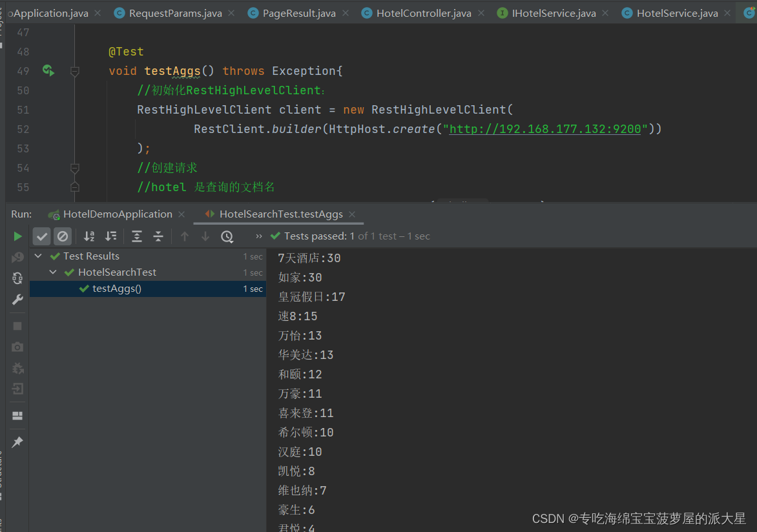Screen dimensions: 757x532
Task: Close the HotelService.java tab
Action: pos(727,14)
